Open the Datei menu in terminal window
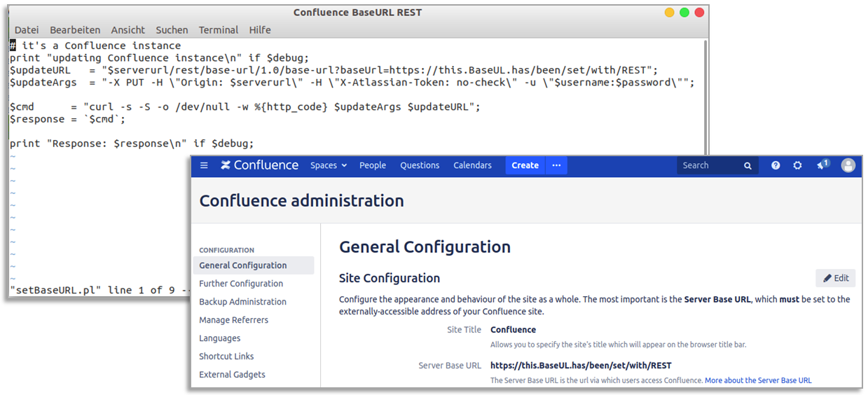The width and height of the screenshot is (868, 395). coord(27,30)
